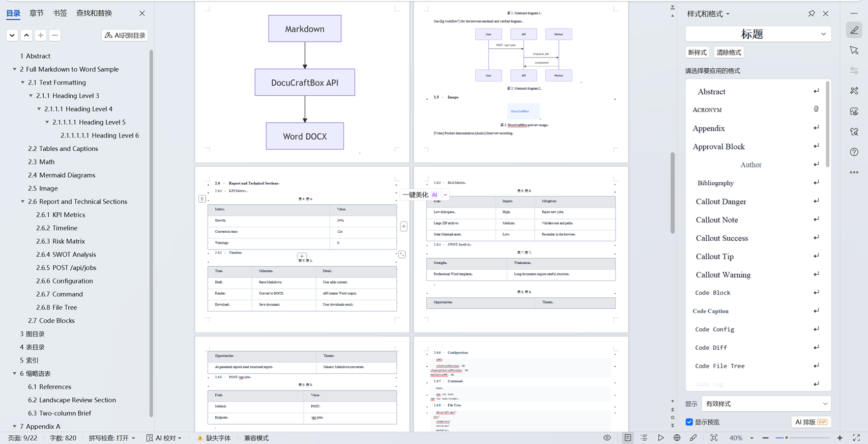Image resolution: width=868 pixels, height=444 pixels.
Task: Jump to '2.6.4 SWOT Analysis' in outline
Action: tap(66, 255)
